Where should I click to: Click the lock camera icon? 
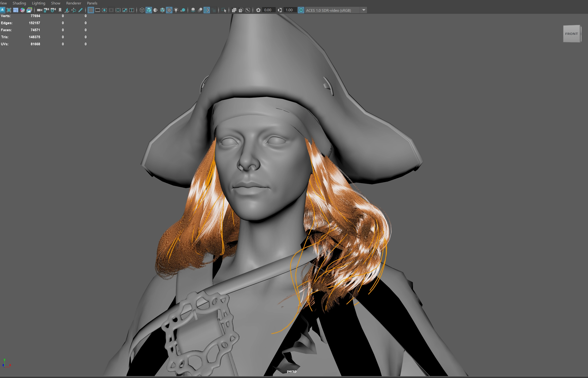click(x=46, y=10)
